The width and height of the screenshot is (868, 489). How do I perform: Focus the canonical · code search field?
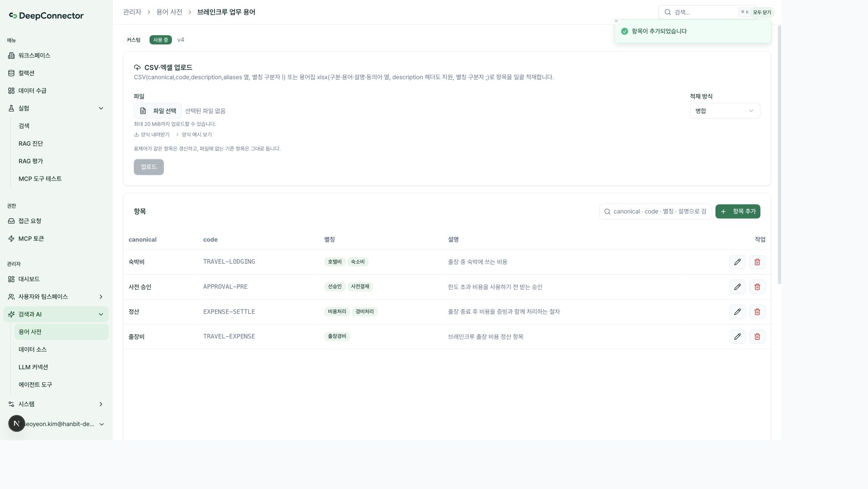655,212
